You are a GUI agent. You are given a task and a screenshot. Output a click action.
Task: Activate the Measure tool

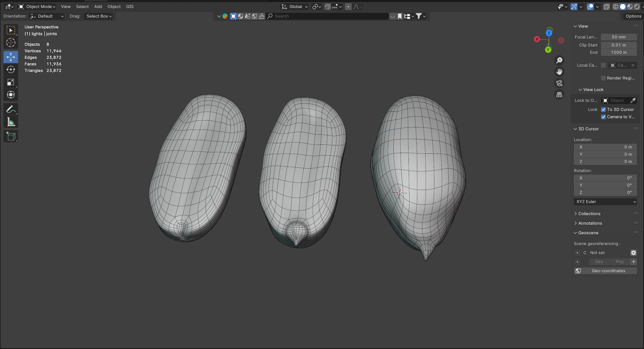click(11, 122)
